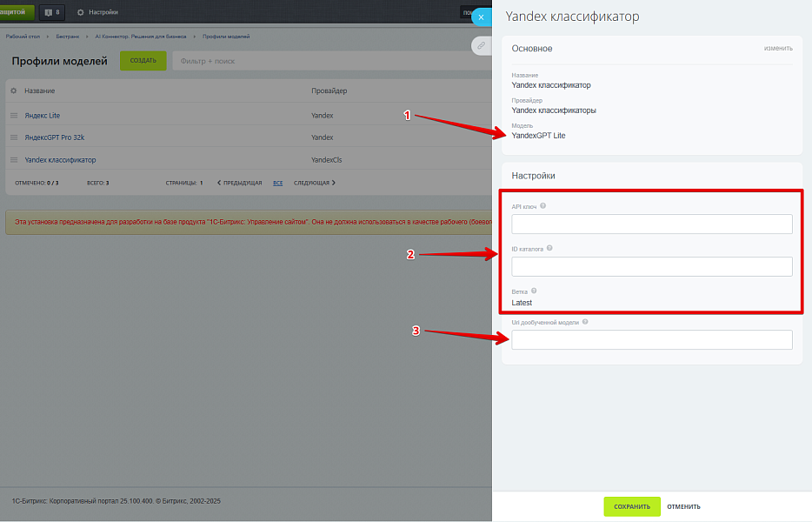
Task: Click the help icon beside ID каталога
Action: click(549, 248)
